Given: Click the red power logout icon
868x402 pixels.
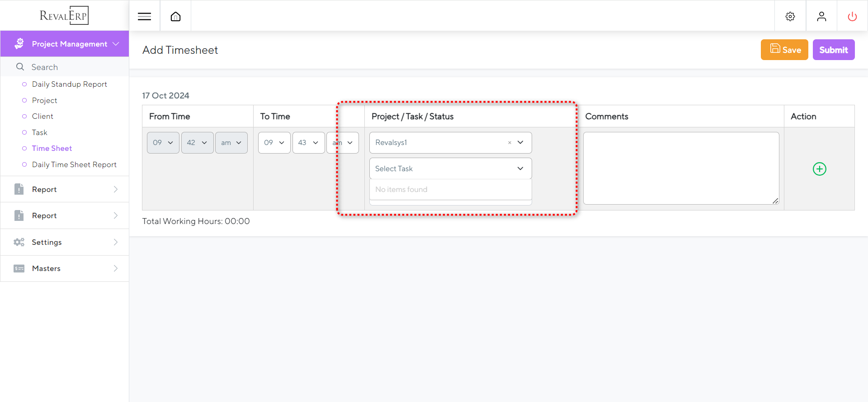Looking at the screenshot, I should click(x=852, y=17).
